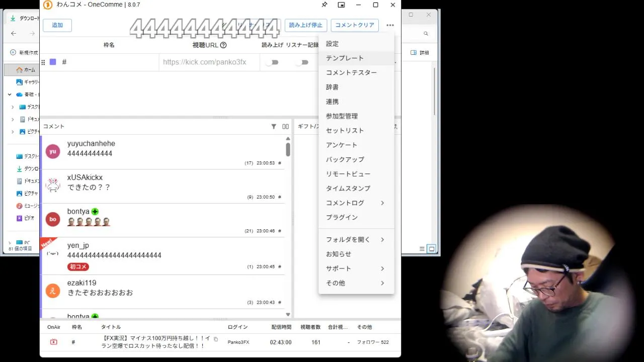
Task: Switch Explorer to large thumbnails view icon
Action: pyautogui.click(x=431, y=249)
